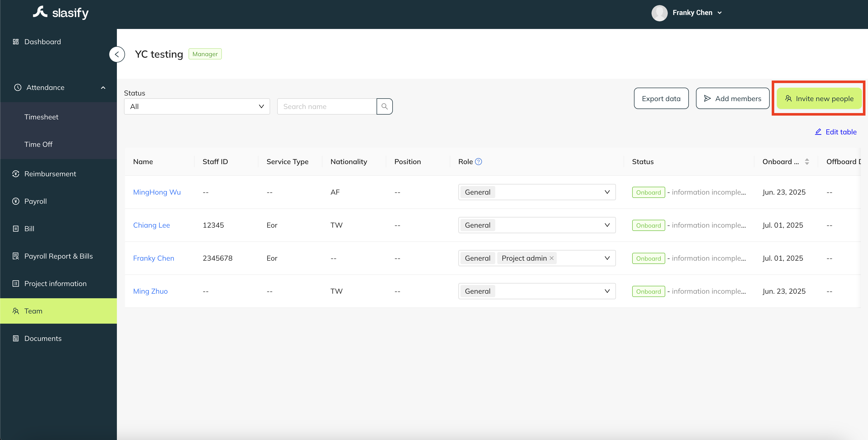Image resolution: width=868 pixels, height=440 pixels.
Task: Click the Invite new people button
Action: pyautogui.click(x=819, y=98)
